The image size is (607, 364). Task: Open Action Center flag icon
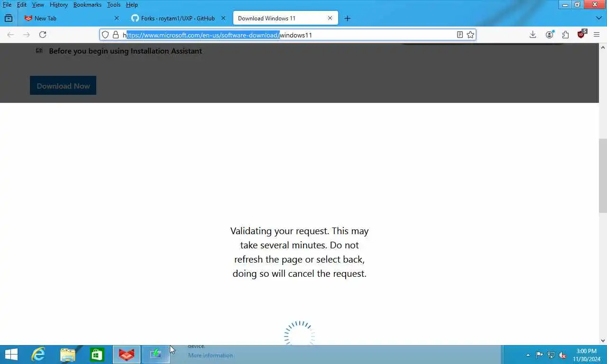[x=540, y=355]
